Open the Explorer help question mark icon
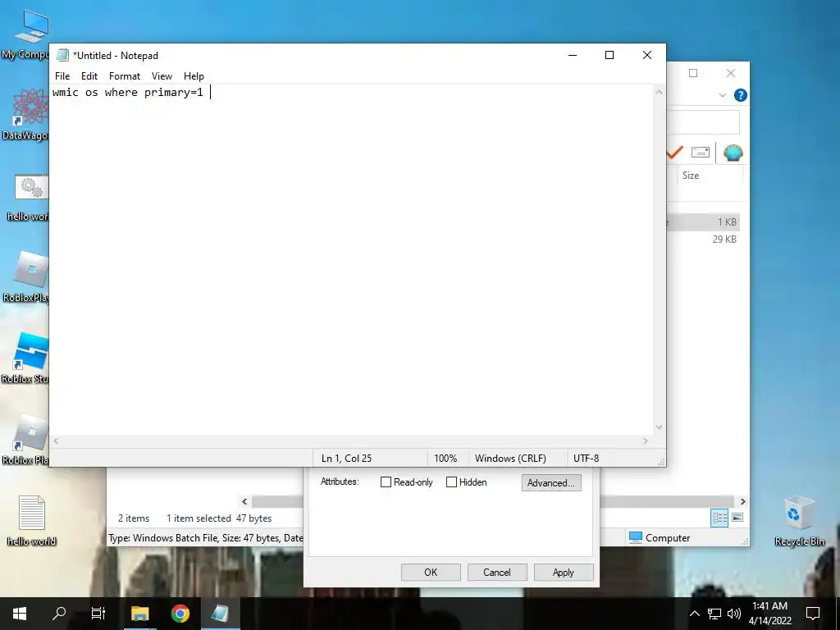The height and width of the screenshot is (630, 840). 741,95
